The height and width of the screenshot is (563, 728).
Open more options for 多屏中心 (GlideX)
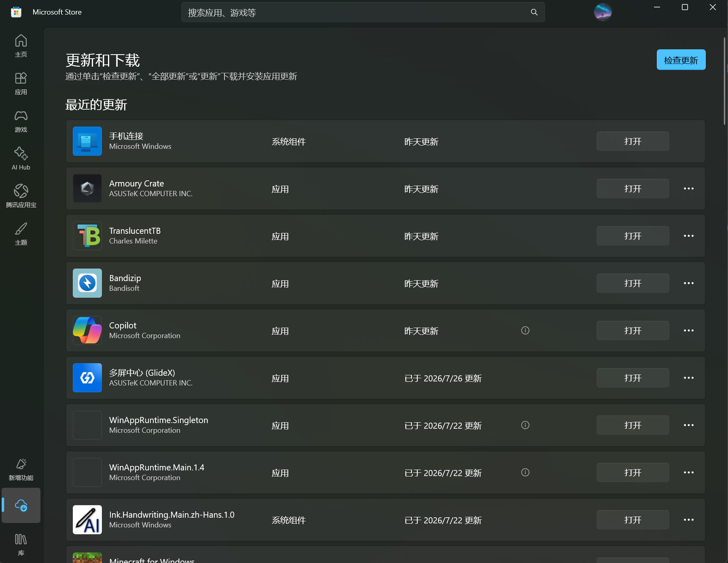pos(689,378)
